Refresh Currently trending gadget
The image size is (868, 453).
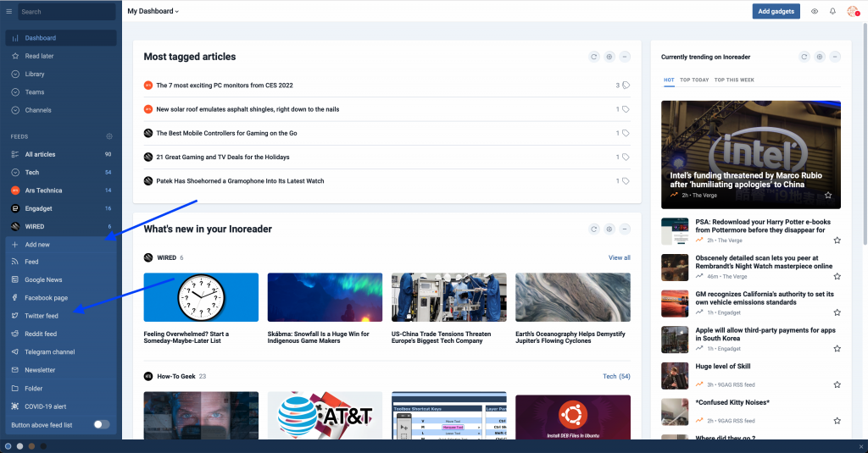[804, 57]
